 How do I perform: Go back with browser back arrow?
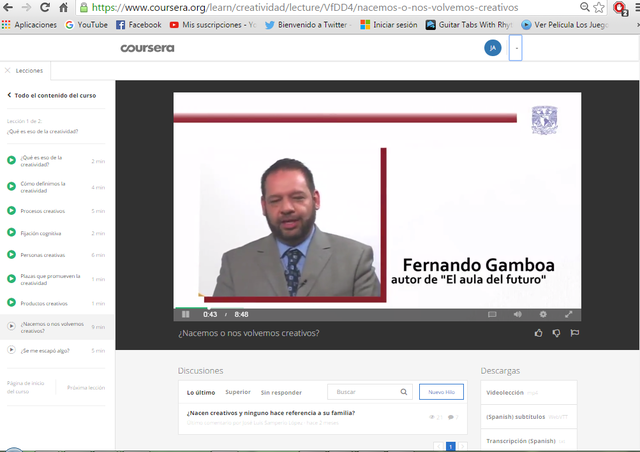7,7
